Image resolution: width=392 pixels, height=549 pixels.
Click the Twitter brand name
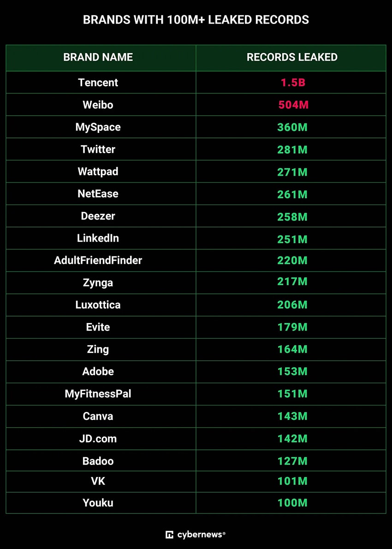point(98,149)
